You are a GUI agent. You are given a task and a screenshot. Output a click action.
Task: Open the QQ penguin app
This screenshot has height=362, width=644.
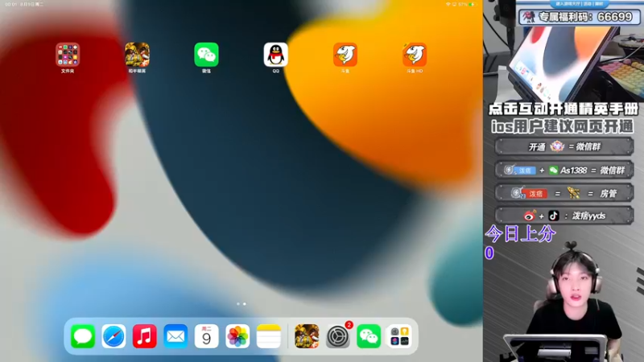click(x=275, y=55)
